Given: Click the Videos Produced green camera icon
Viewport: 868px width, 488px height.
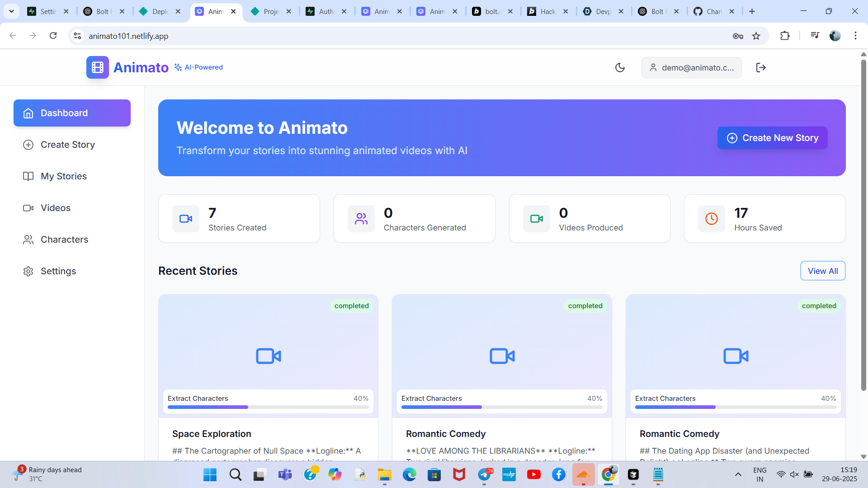Looking at the screenshot, I should tap(536, 219).
